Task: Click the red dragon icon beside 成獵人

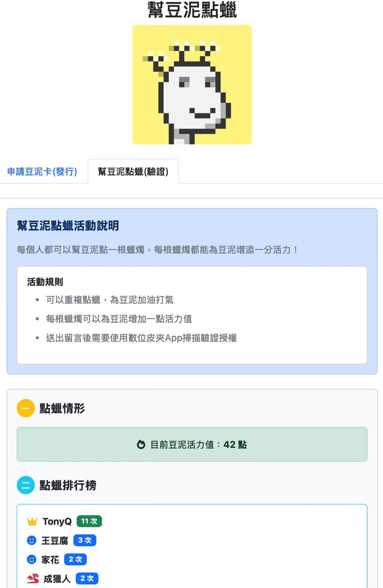Action: (x=33, y=579)
